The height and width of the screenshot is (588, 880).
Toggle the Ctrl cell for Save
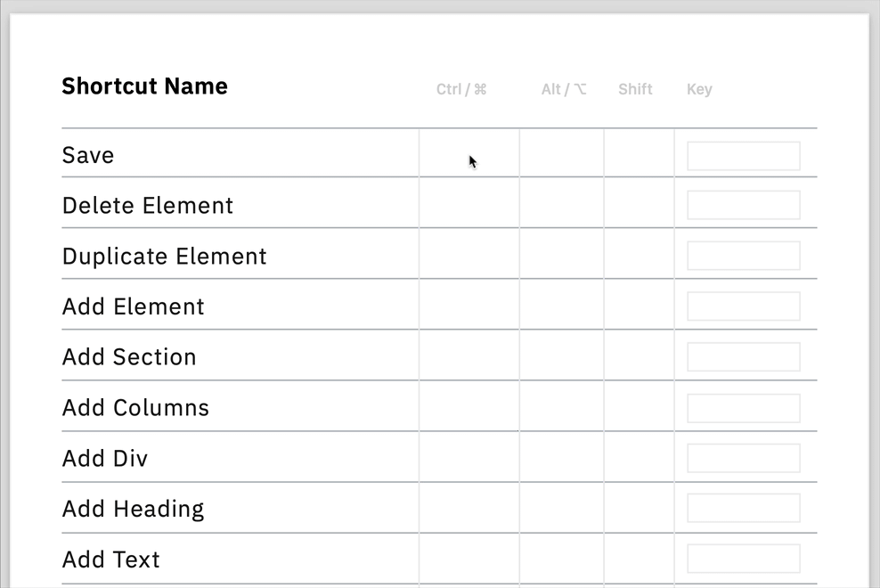pyautogui.click(x=469, y=152)
